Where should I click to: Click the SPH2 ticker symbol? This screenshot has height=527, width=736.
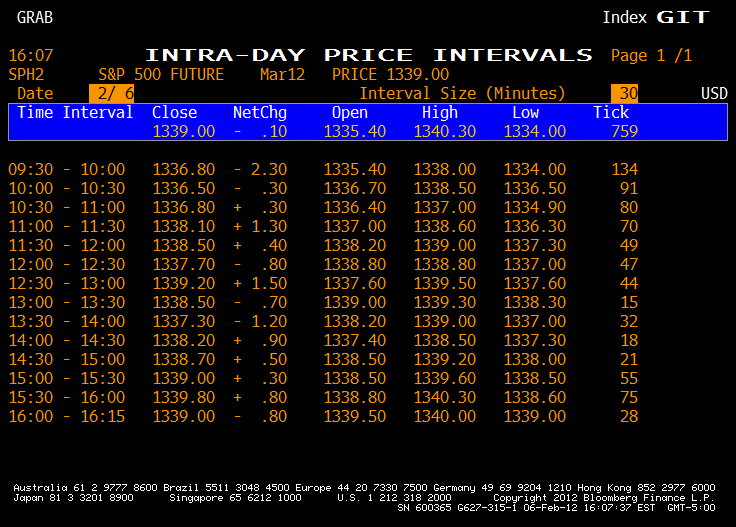coord(26,74)
